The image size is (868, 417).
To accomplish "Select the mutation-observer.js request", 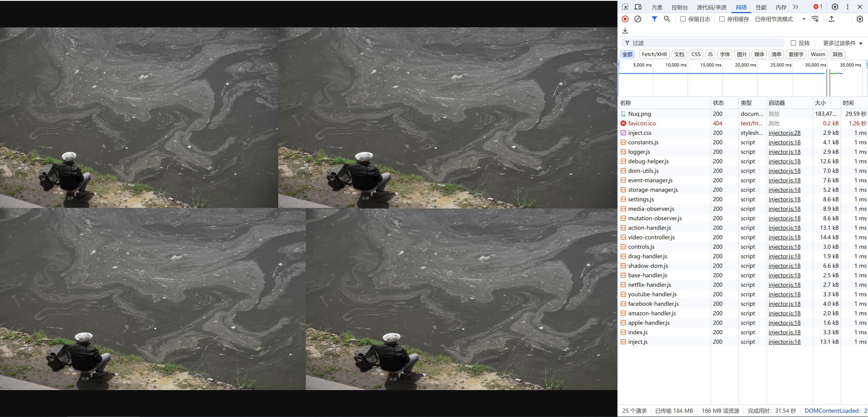I will point(743,218).
